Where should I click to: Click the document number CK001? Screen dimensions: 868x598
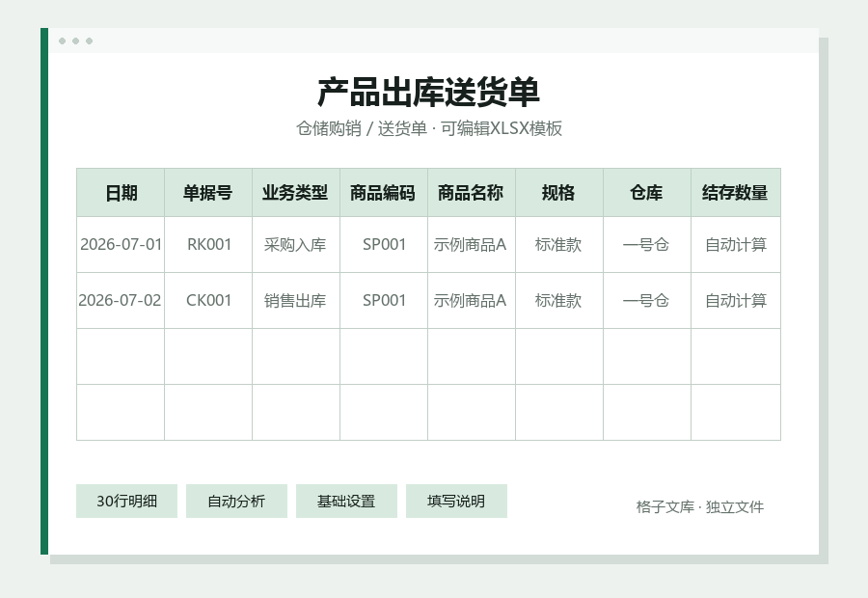click(208, 300)
